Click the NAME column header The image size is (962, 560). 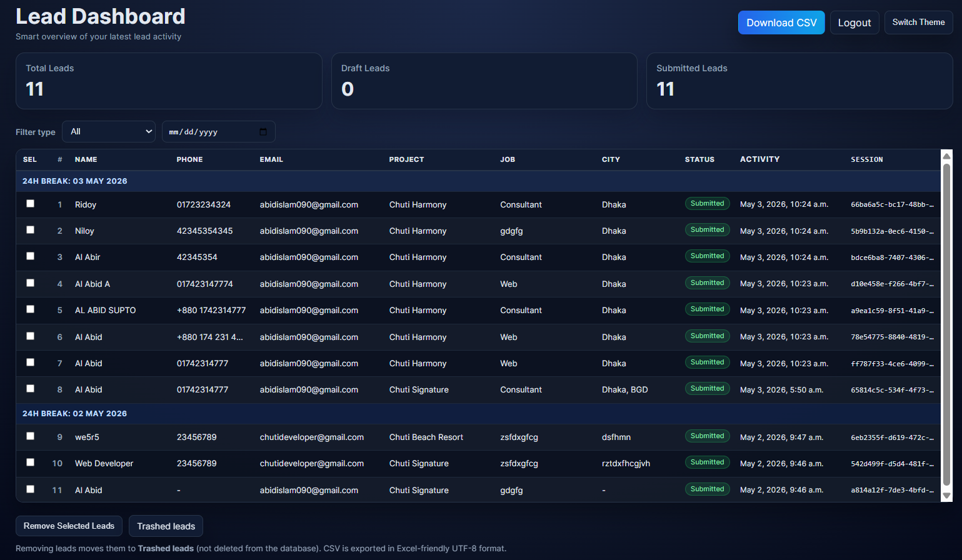[x=86, y=159]
